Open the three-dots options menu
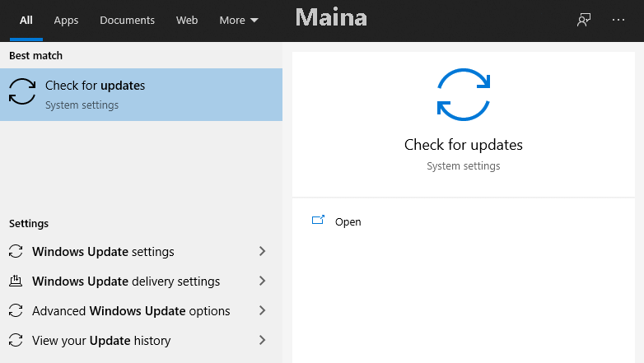The width and height of the screenshot is (644, 363). coord(618,20)
